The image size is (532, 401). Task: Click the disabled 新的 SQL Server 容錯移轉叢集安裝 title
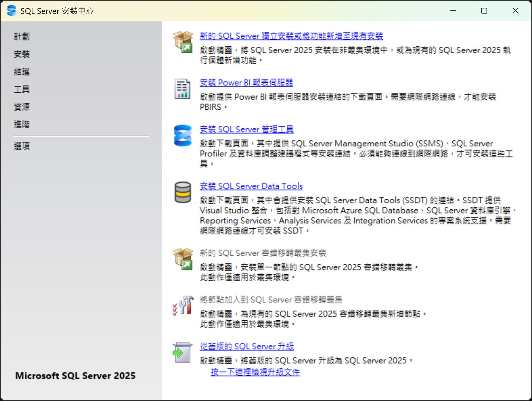263,253
